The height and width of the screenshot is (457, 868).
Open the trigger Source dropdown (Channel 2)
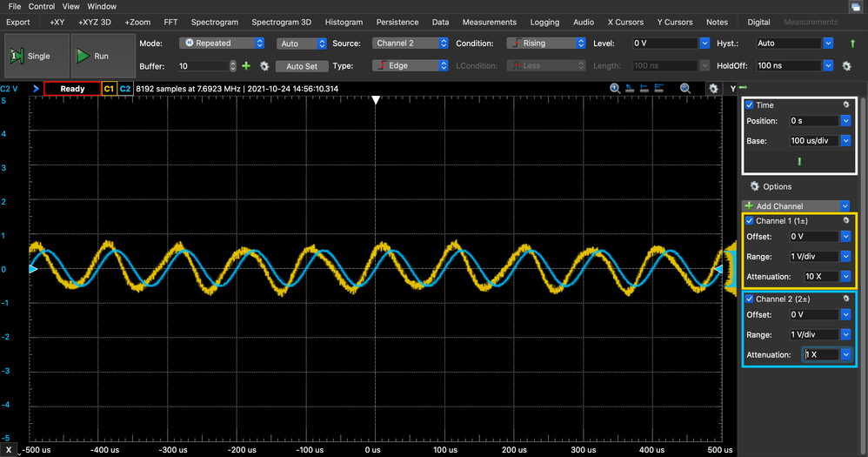(x=407, y=43)
